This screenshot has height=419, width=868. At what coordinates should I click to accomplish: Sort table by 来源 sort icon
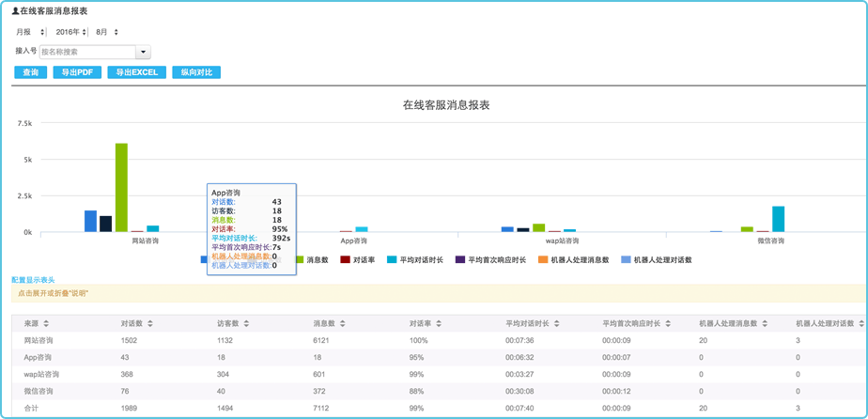(x=47, y=323)
